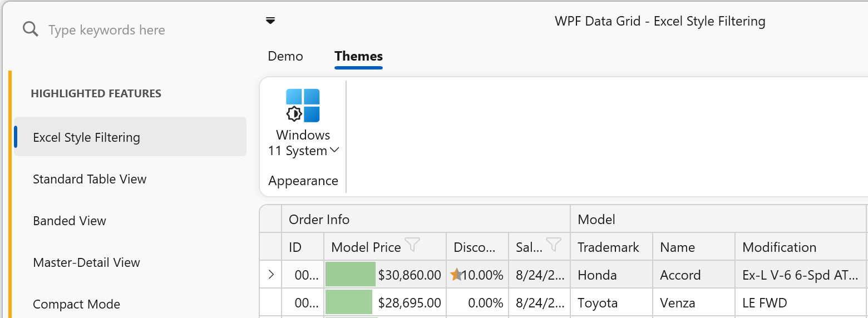Click the Toyota trademark cell
The image size is (868, 318).
(x=611, y=302)
